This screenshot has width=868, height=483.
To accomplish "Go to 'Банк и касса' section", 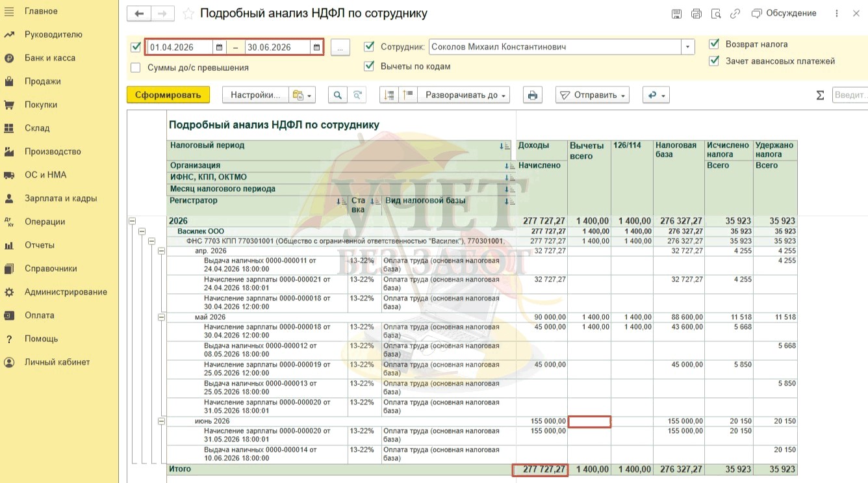I will tap(49, 58).
